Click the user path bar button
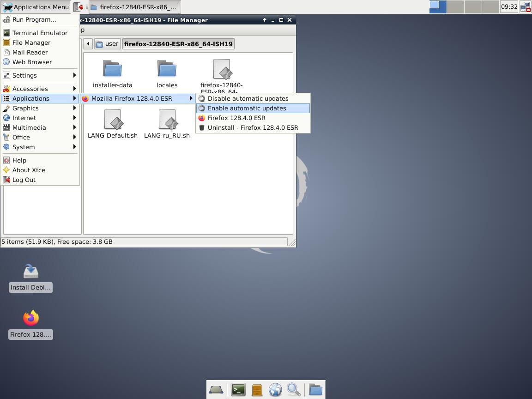The height and width of the screenshot is (399, 532). point(107,44)
